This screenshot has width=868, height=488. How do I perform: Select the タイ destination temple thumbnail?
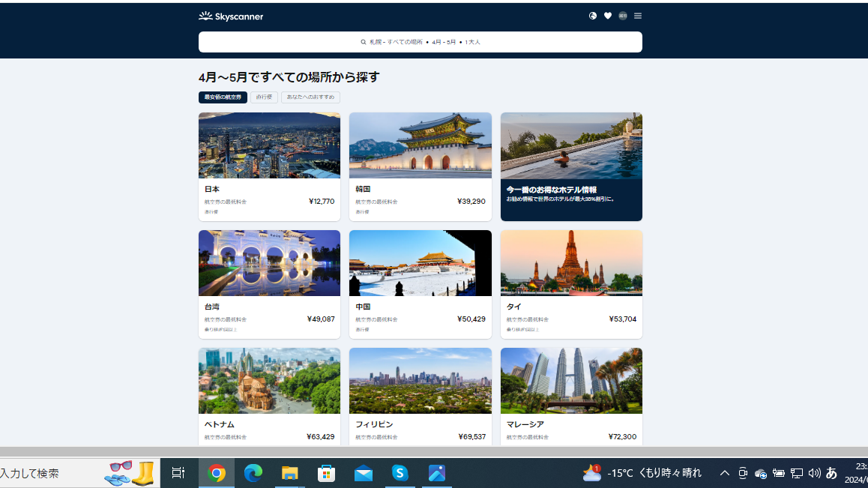point(571,263)
